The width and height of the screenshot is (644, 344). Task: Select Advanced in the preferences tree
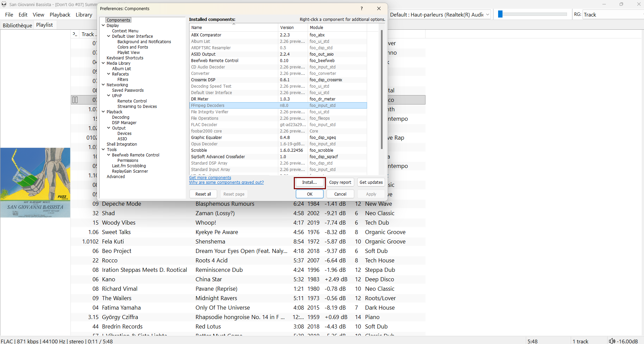pos(116,176)
